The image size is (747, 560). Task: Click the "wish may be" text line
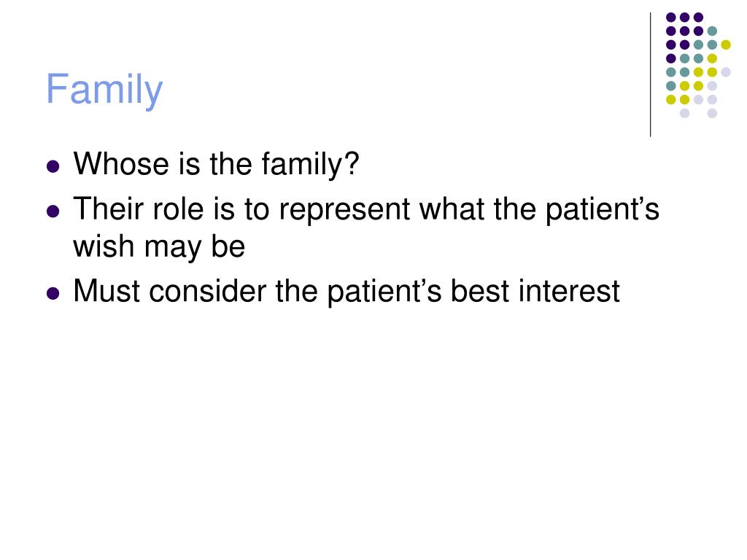click(159, 248)
